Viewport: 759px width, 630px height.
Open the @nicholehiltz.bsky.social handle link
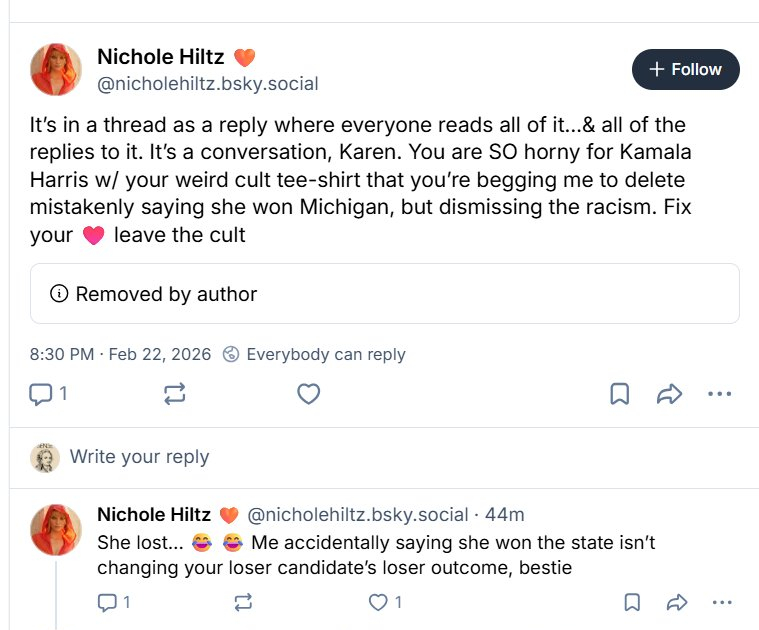tap(207, 84)
